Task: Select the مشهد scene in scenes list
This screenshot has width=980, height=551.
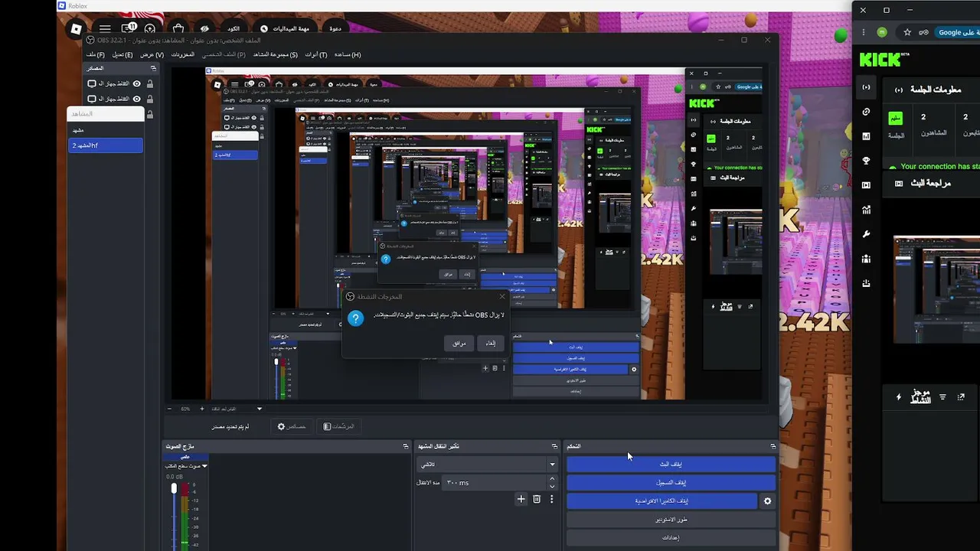Action: (106, 130)
